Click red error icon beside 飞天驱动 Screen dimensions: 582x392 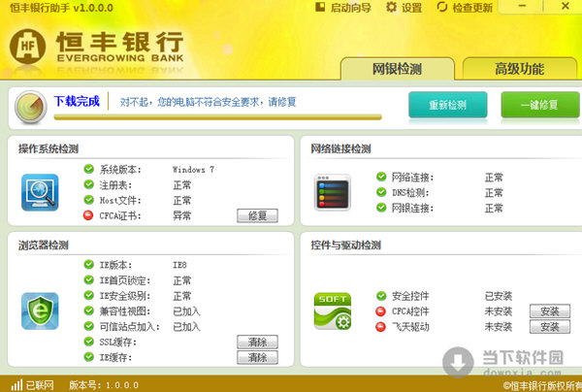pyautogui.click(x=380, y=327)
